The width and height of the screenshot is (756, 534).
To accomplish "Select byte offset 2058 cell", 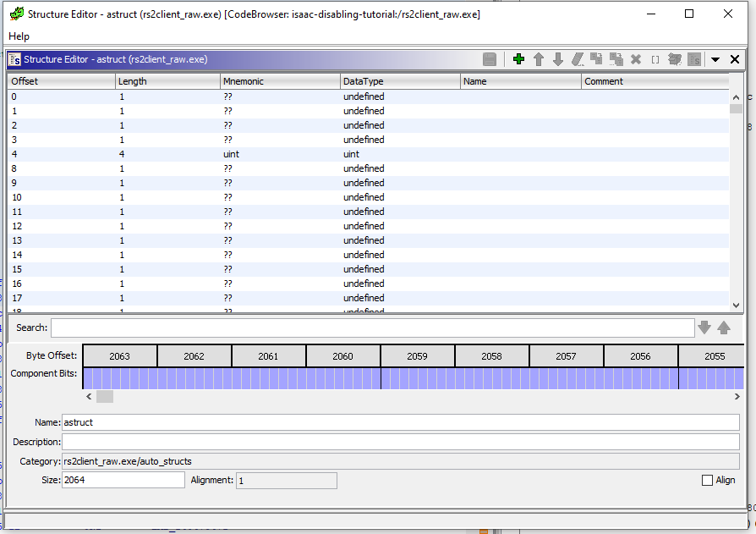I will pyautogui.click(x=491, y=356).
